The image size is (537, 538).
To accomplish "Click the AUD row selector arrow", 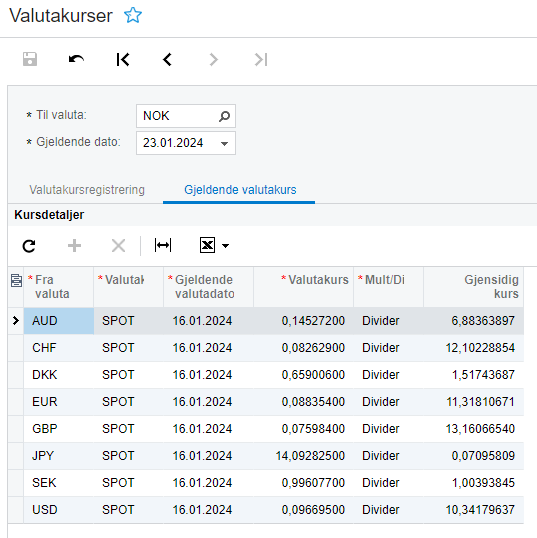I will tap(16, 321).
